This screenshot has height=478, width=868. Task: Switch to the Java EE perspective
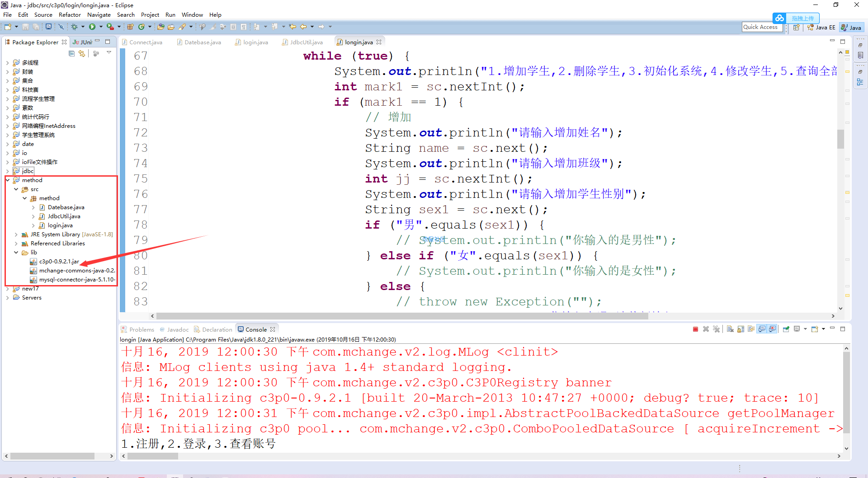coord(821,28)
